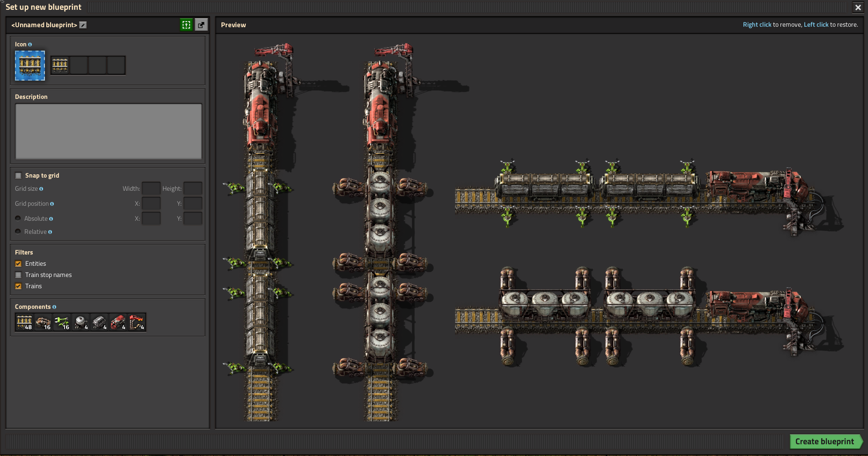Click the Preview heading label
Screen dimensions: 868x456
[x=233, y=25]
